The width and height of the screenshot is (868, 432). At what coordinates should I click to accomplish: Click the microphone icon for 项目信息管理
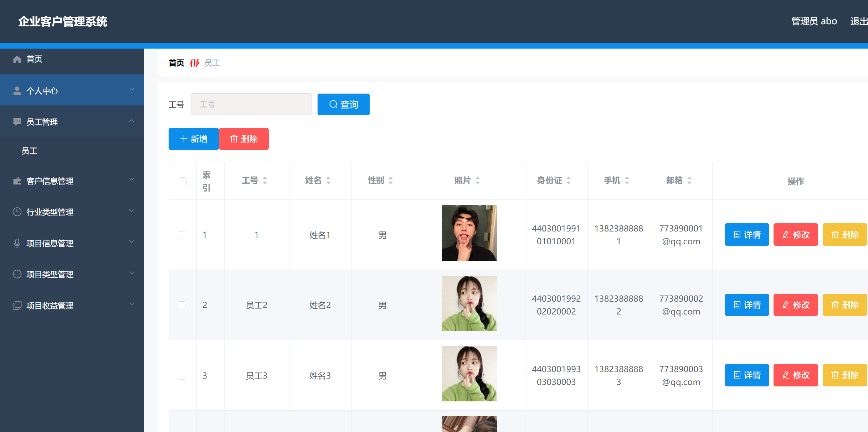[x=17, y=243]
